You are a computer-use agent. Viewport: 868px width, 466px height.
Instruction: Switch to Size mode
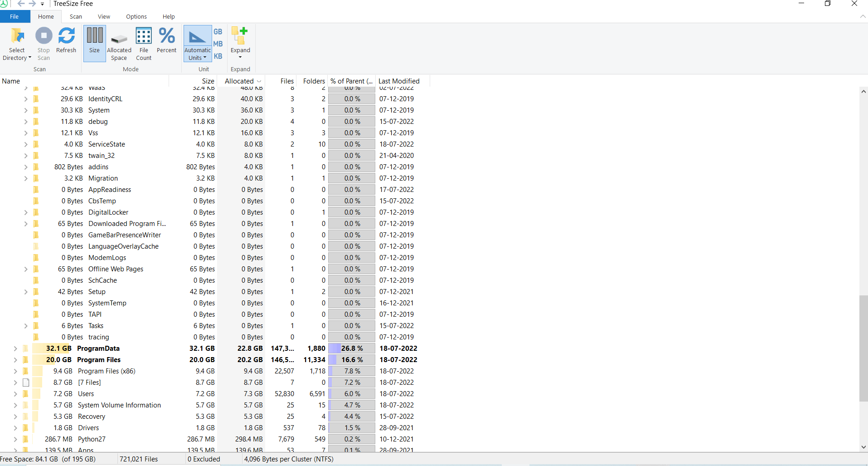[94, 44]
